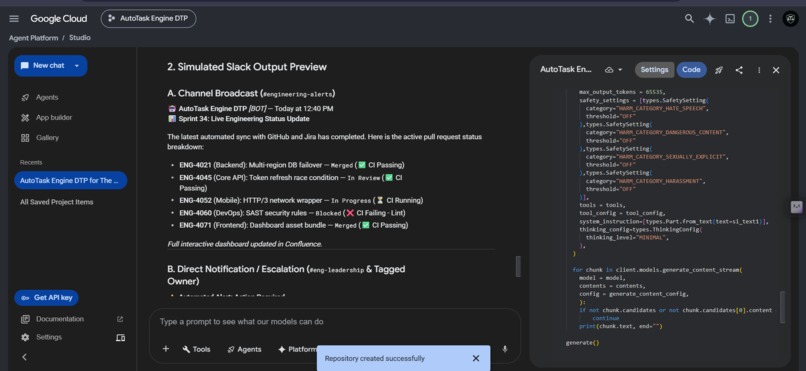This screenshot has width=806, height=371.
Task: Open the code panel three-dot menu
Action: click(759, 70)
